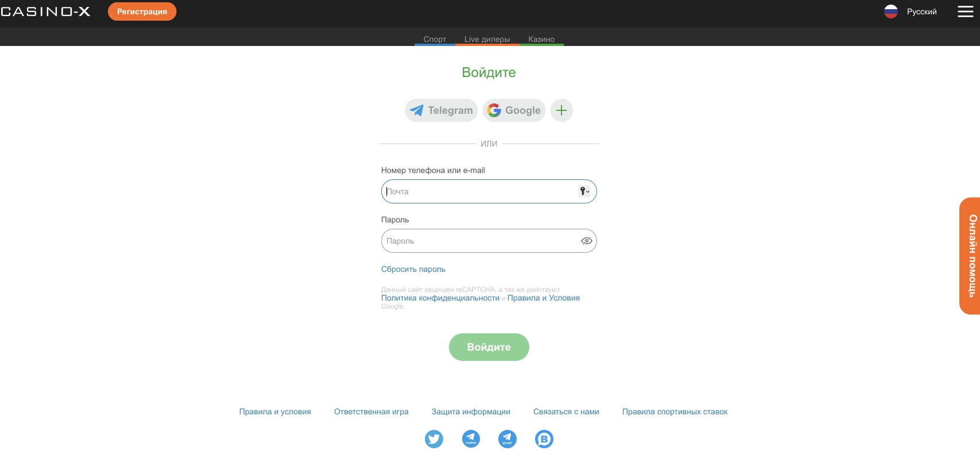
Task: Focus the Почта email input field
Action: pyautogui.click(x=489, y=191)
